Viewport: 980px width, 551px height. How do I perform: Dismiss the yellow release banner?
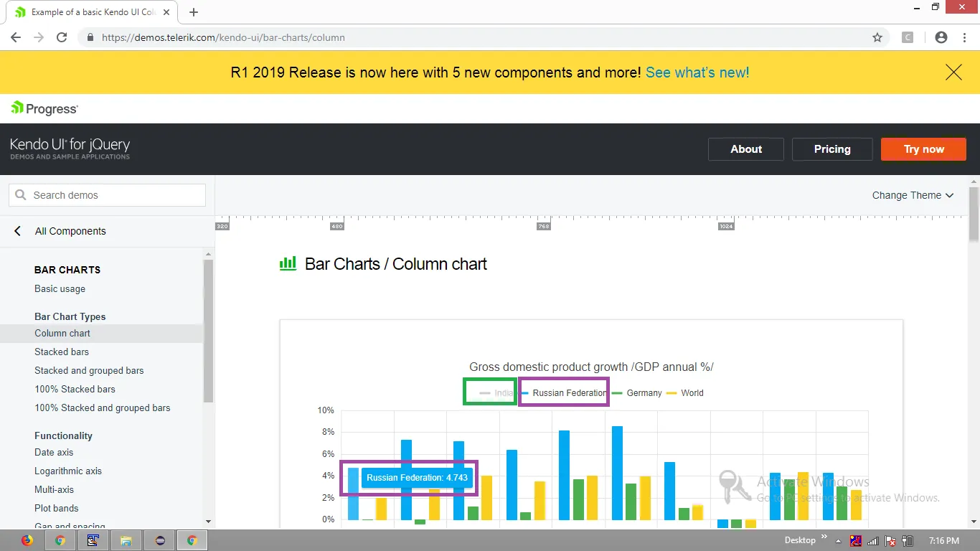coord(953,72)
